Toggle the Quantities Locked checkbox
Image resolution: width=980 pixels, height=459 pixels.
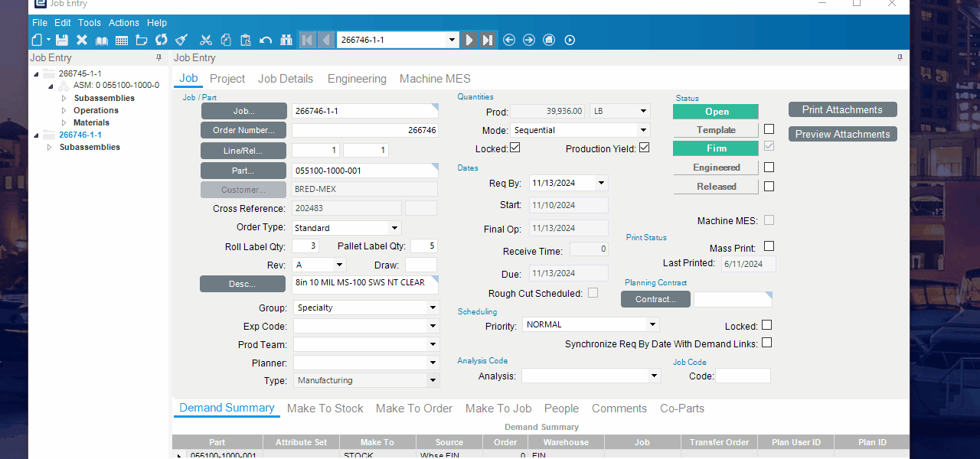(x=515, y=148)
